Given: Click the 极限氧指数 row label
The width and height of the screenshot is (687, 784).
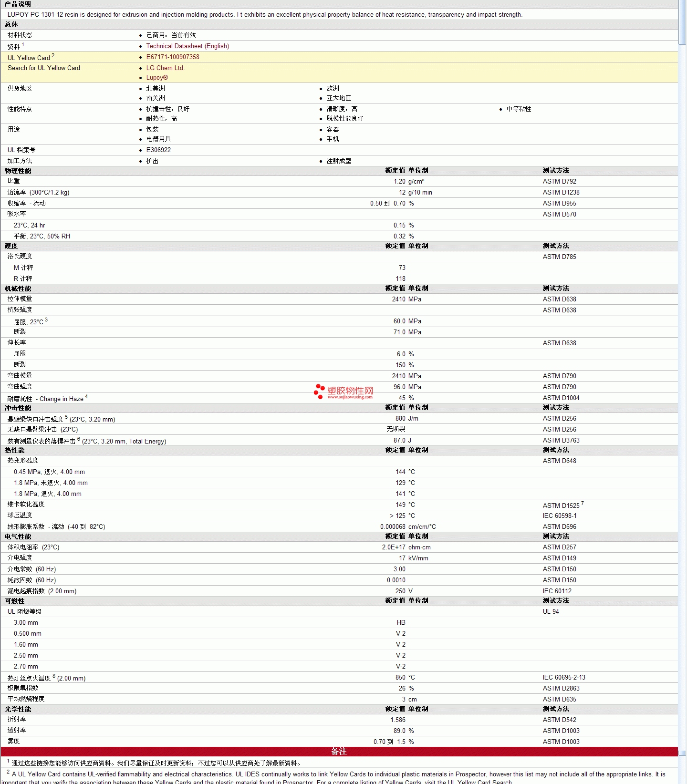Looking at the screenshot, I should [x=23, y=688].
